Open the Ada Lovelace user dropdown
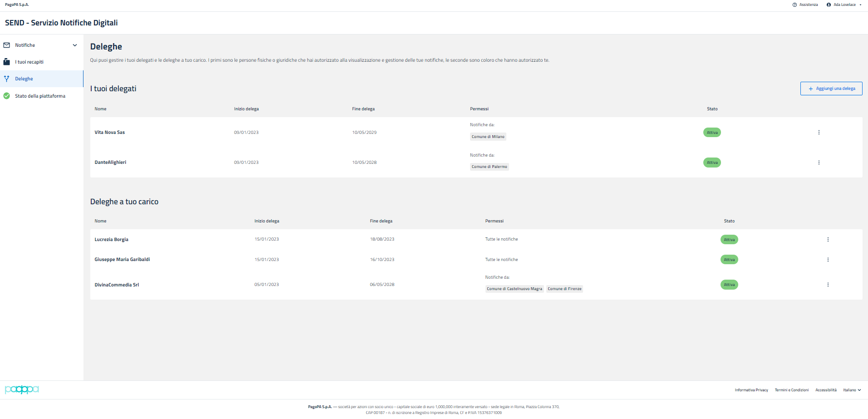This screenshot has height=419, width=868. [844, 5]
